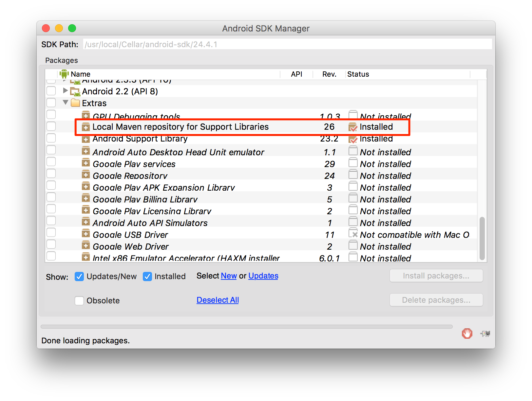Viewport: 532px width, 401px height.
Task: Check the Android Support Library row checkbox
Action: pos(51,138)
